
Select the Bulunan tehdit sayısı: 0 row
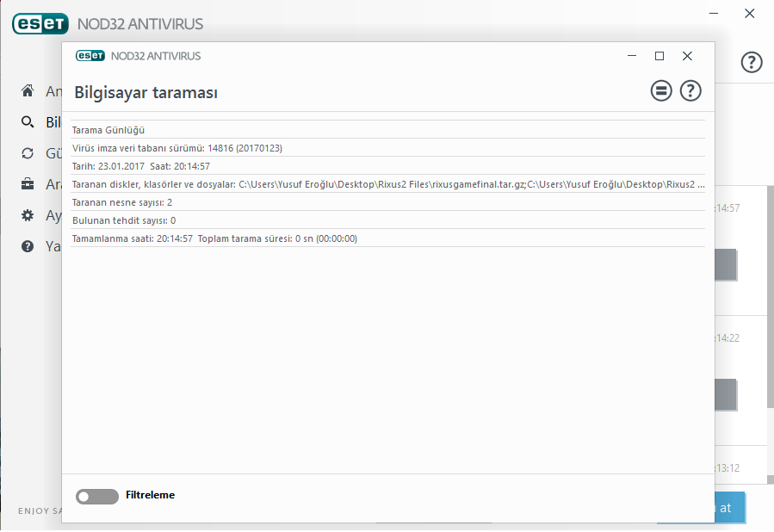387,220
